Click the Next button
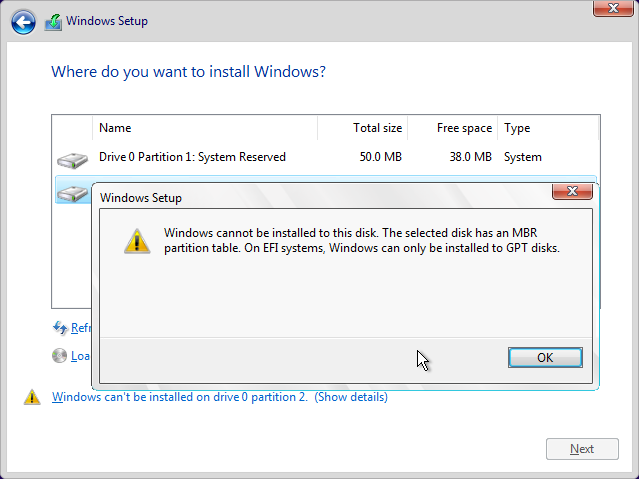The image size is (639, 479). coord(582,449)
